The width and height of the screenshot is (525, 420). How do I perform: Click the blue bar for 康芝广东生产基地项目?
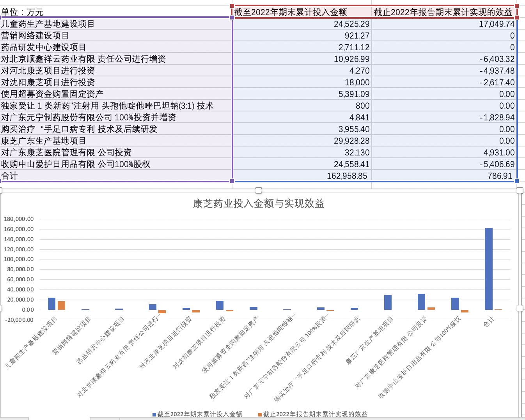(x=388, y=302)
